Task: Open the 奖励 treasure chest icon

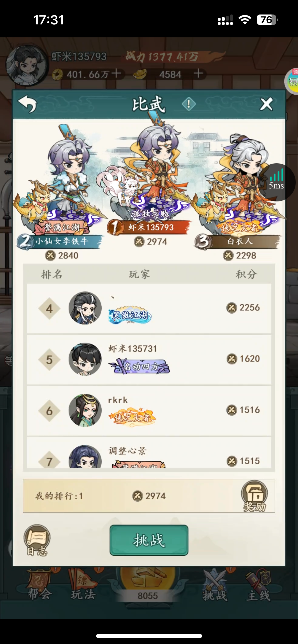Action: coord(254,496)
